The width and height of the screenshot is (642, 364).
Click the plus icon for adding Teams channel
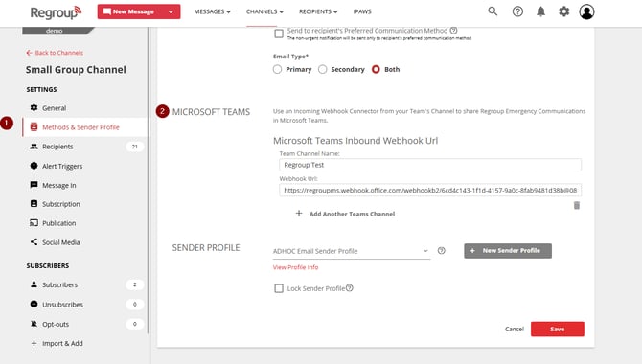coord(299,214)
